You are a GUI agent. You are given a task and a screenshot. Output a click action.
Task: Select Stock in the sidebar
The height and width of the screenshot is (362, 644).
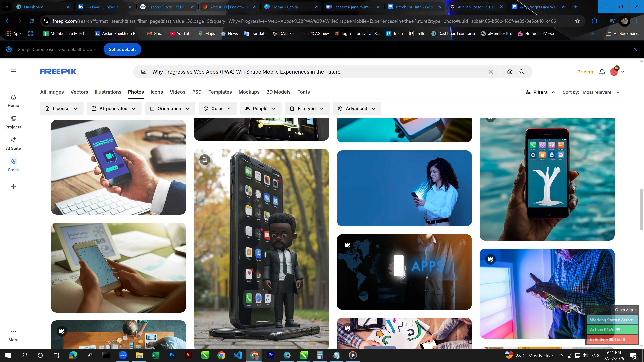[13, 165]
